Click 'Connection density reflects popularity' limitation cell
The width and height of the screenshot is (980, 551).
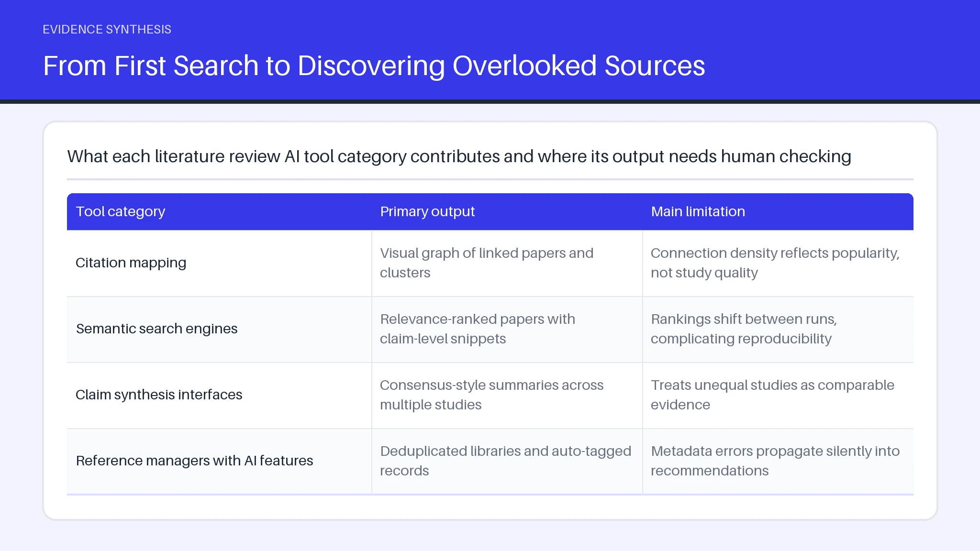pos(778,264)
